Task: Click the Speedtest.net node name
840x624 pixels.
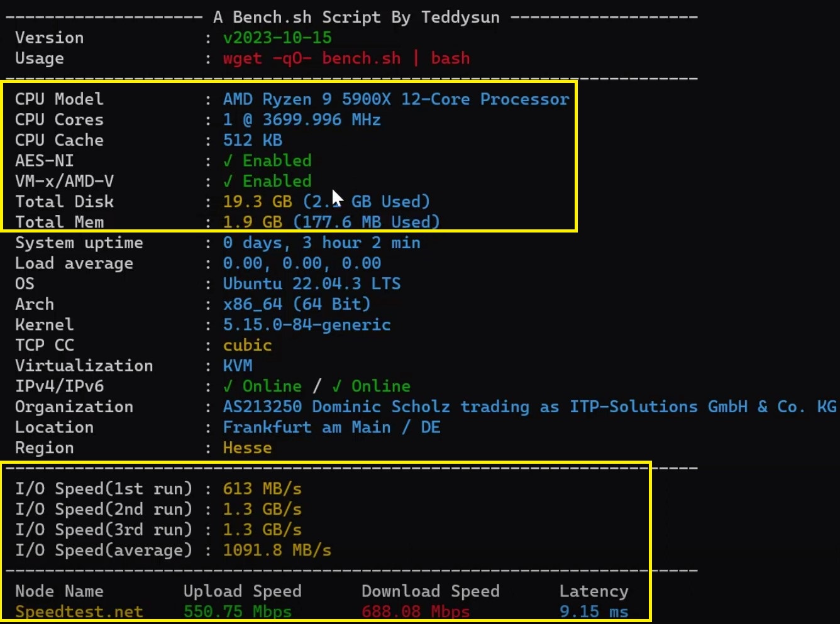Action: [79, 611]
